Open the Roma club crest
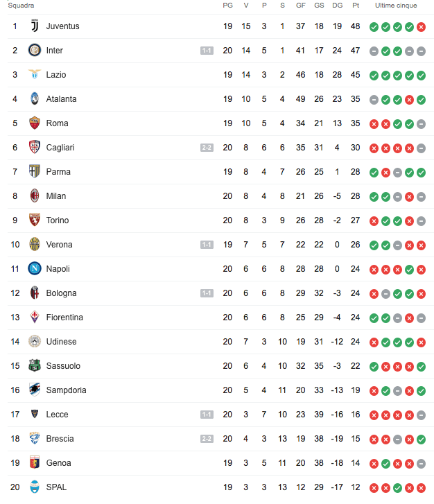 tap(35, 123)
